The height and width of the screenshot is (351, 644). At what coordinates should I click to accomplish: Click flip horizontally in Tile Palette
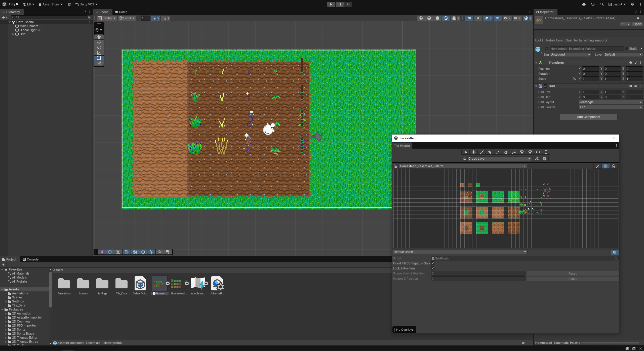tap(538, 152)
